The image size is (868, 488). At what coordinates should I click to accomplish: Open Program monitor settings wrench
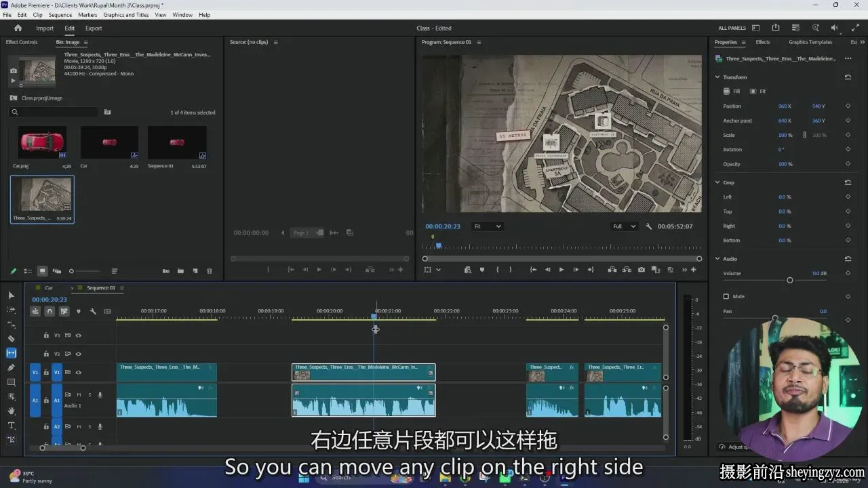(649, 226)
